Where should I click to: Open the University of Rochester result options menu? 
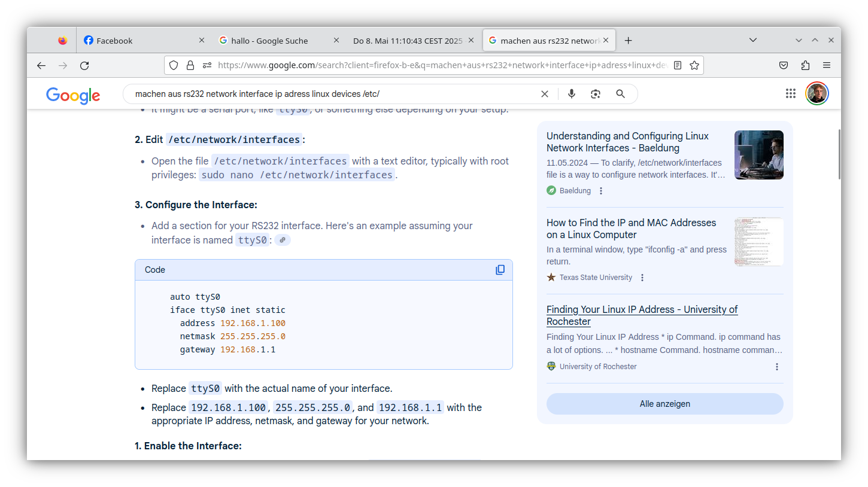[777, 366]
